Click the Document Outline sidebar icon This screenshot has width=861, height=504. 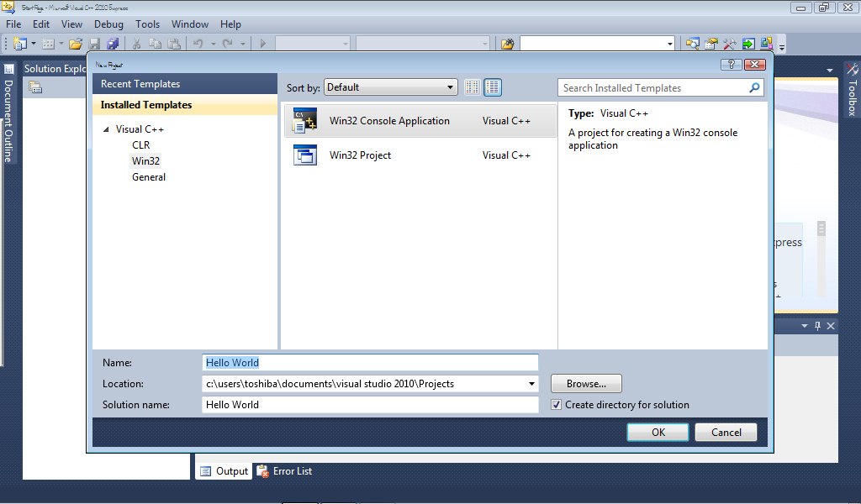pos(8,69)
